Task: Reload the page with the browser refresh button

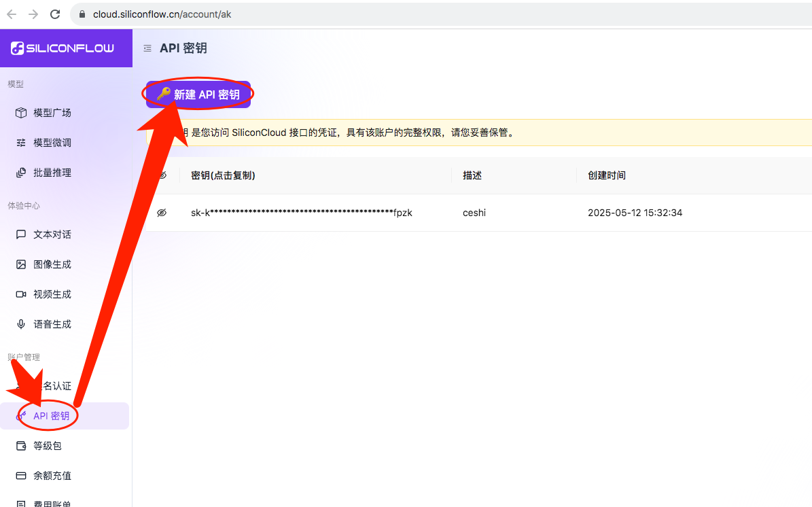Action: (55, 14)
